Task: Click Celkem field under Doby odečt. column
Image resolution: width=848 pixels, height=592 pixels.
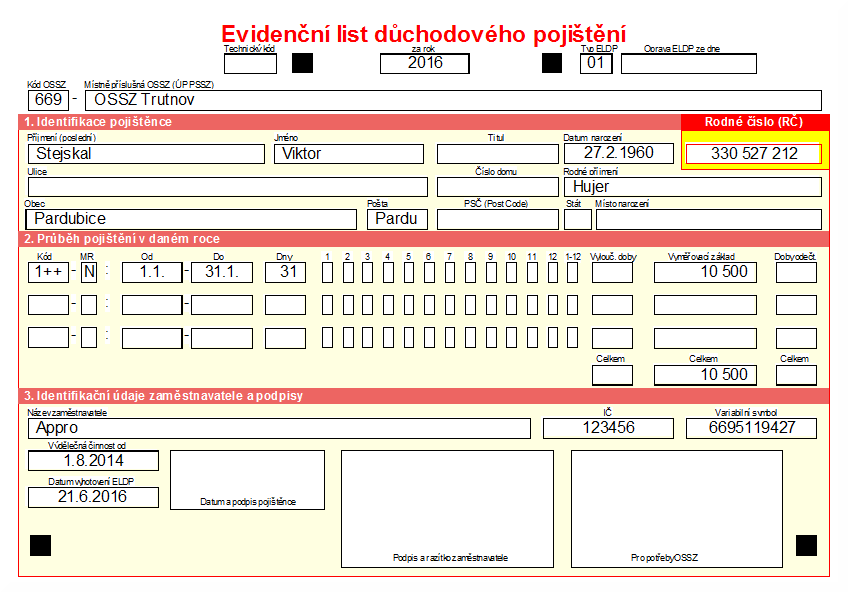Action: click(796, 375)
